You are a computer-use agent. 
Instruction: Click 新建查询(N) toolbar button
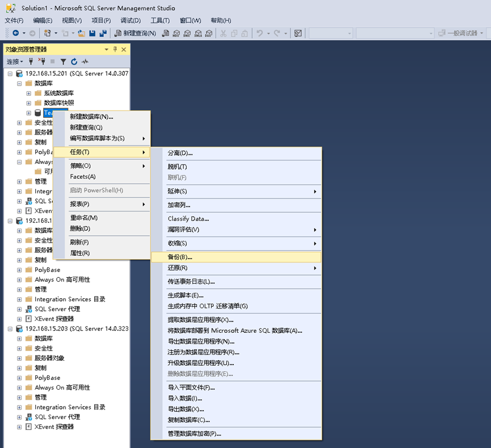tap(135, 33)
